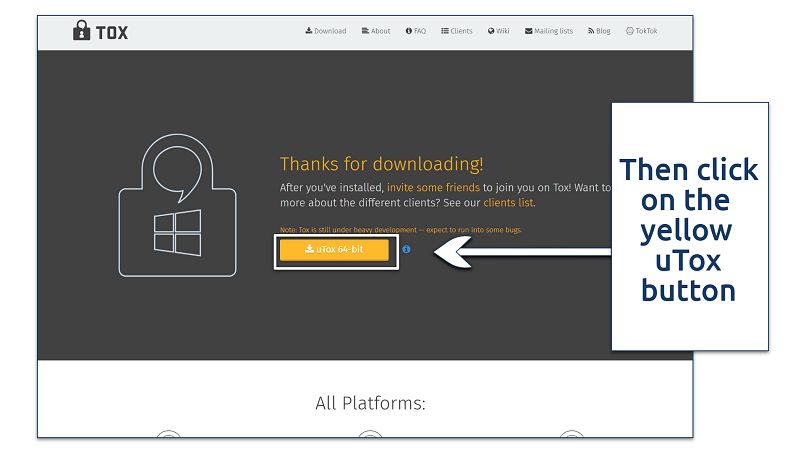Screen dimensions: 806x453
Task: Click the yellow uTox 64-bit button
Action: click(334, 250)
